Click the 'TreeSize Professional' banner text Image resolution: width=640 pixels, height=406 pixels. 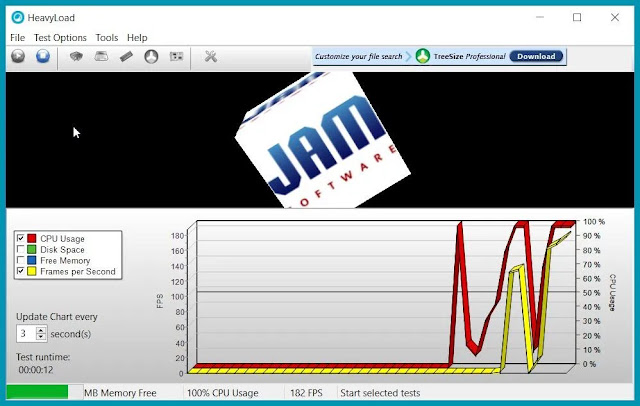[469, 56]
